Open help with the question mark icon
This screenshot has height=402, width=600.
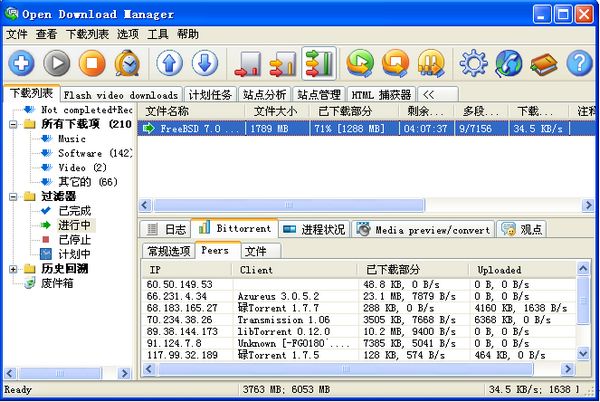pyautogui.click(x=579, y=63)
